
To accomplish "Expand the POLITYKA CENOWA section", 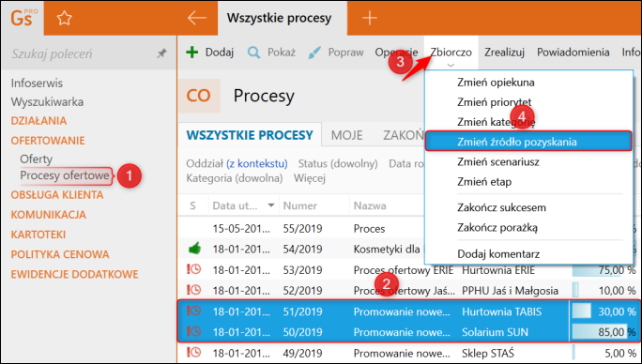I will pyautogui.click(x=60, y=254).
